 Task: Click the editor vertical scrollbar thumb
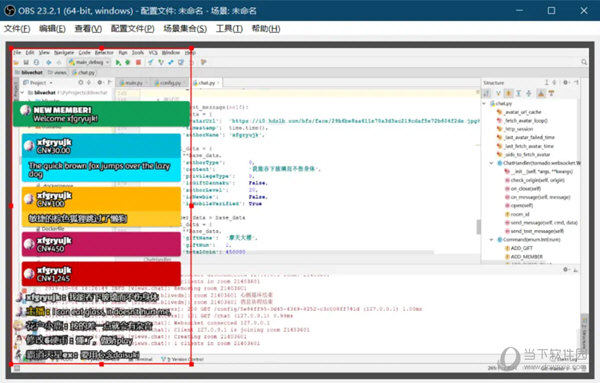click(x=478, y=227)
